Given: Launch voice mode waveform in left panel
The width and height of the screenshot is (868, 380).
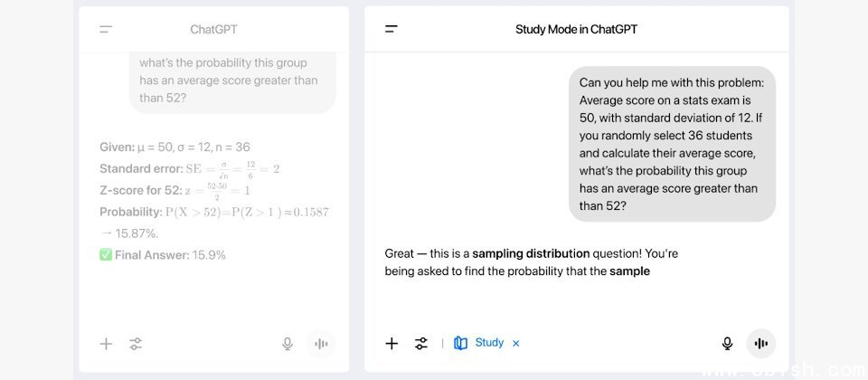Looking at the screenshot, I should (320, 344).
